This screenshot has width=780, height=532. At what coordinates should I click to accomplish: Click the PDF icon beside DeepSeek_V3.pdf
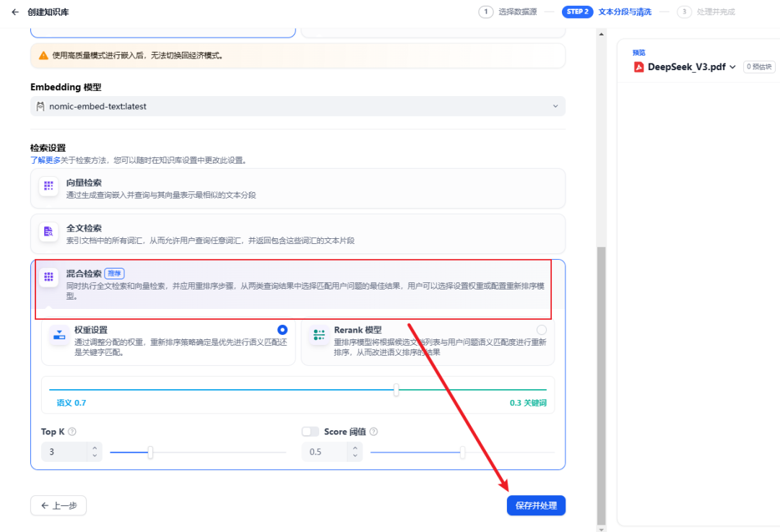[x=638, y=67]
